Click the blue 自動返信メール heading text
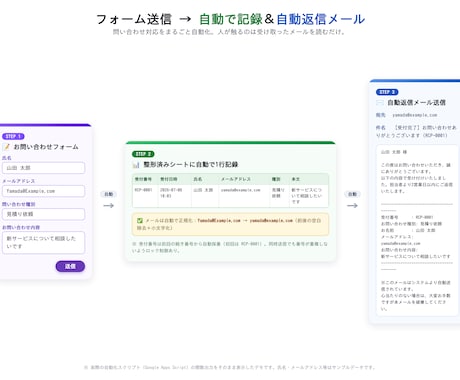460x380 pixels. 321,19
